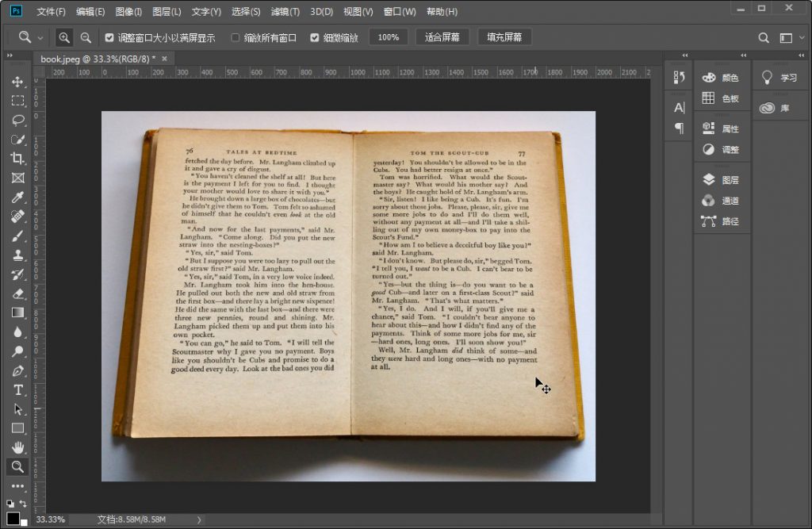Click the zoom-in mode icon
812x529 pixels.
tap(63, 37)
